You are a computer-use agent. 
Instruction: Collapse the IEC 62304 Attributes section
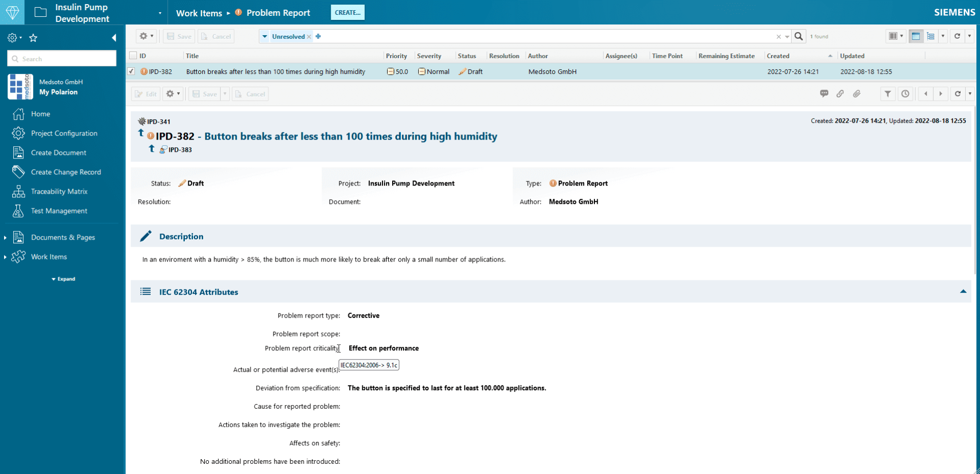pyautogui.click(x=963, y=292)
